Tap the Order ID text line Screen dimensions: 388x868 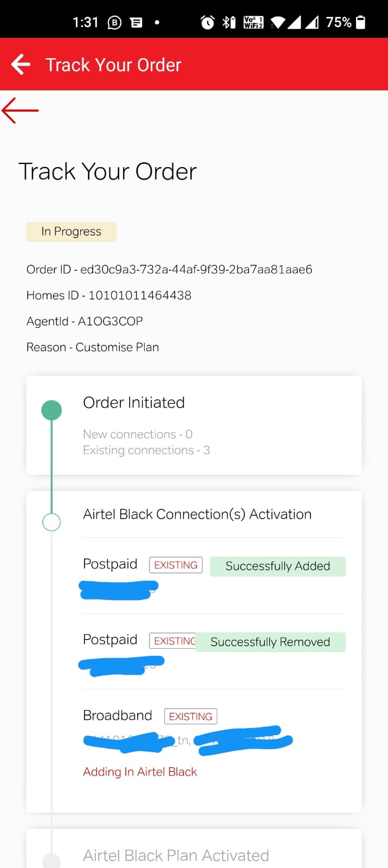169,270
